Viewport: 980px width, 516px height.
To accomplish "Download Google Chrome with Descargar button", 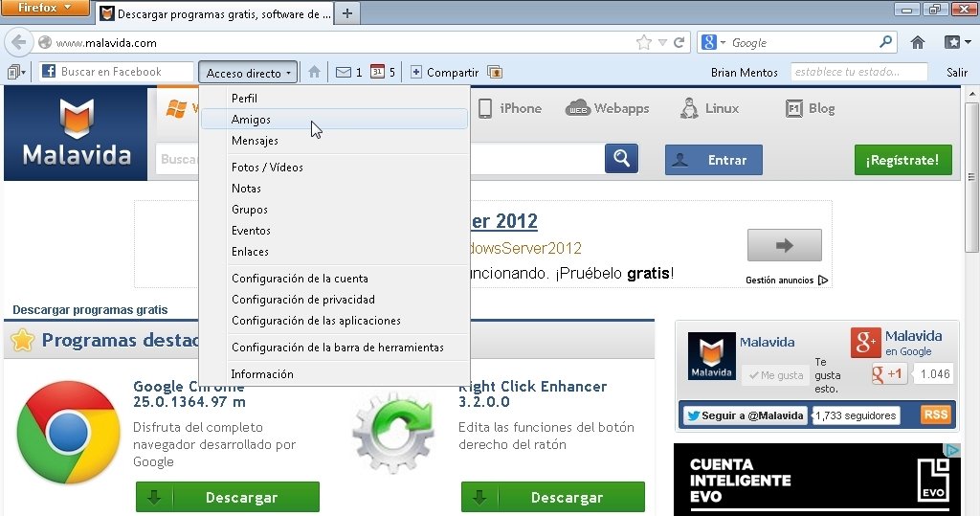I will (x=228, y=497).
